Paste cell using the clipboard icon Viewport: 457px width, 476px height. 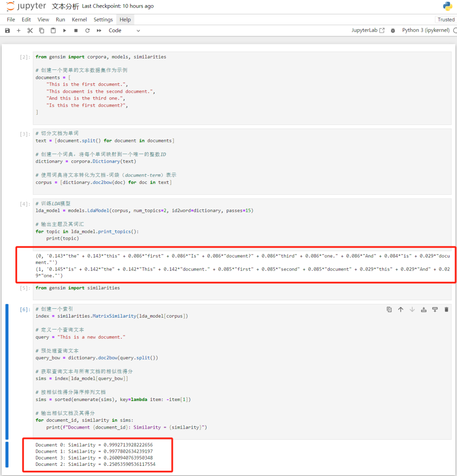click(x=53, y=30)
